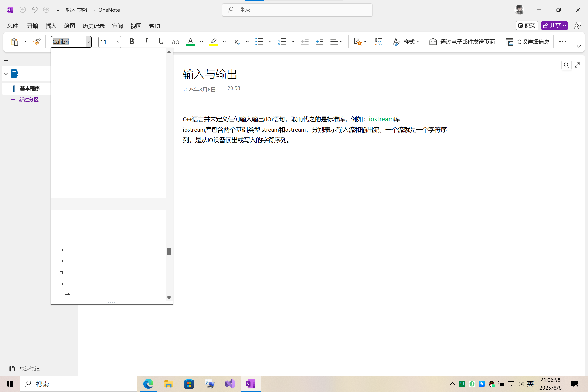588x392 pixels.
Task: Apply strikethrough to text
Action: tap(176, 42)
